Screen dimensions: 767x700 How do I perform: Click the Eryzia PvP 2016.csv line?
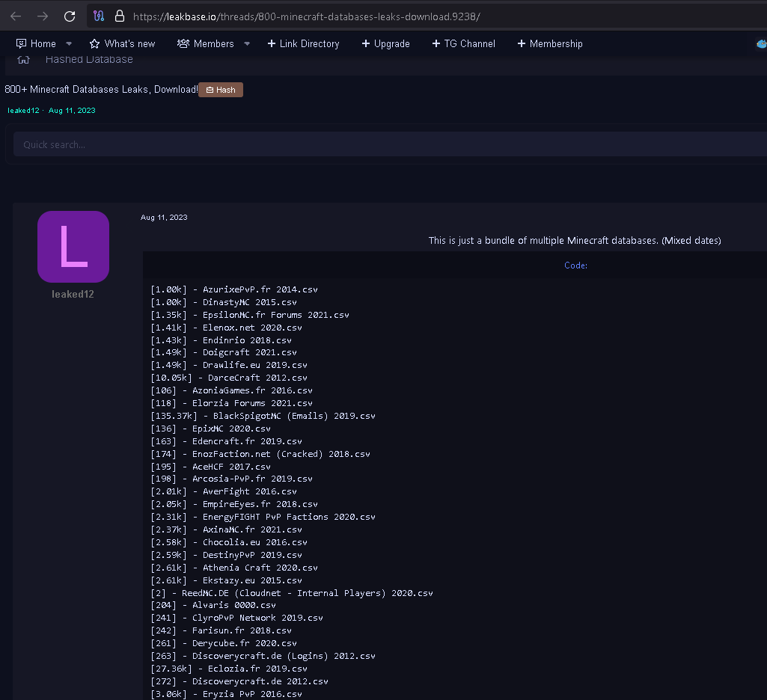227,694
